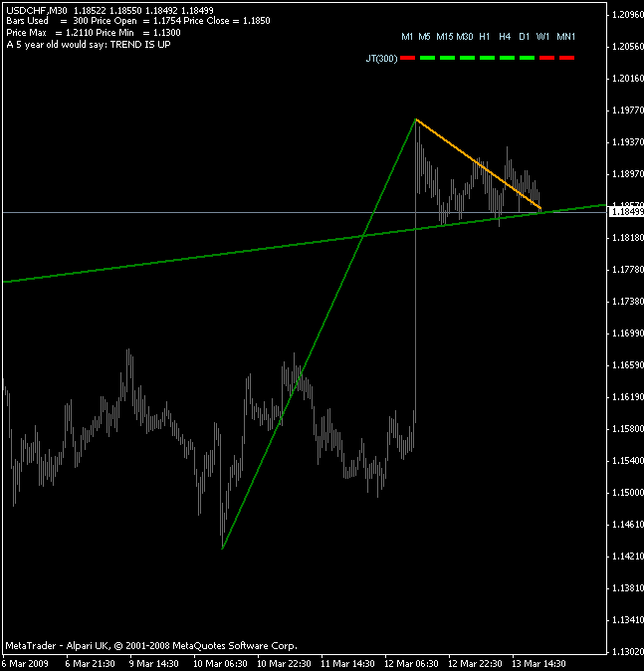Image resolution: width=644 pixels, height=671 pixels.
Task: Click the green M5 trend indicator bar
Action: pos(427,58)
